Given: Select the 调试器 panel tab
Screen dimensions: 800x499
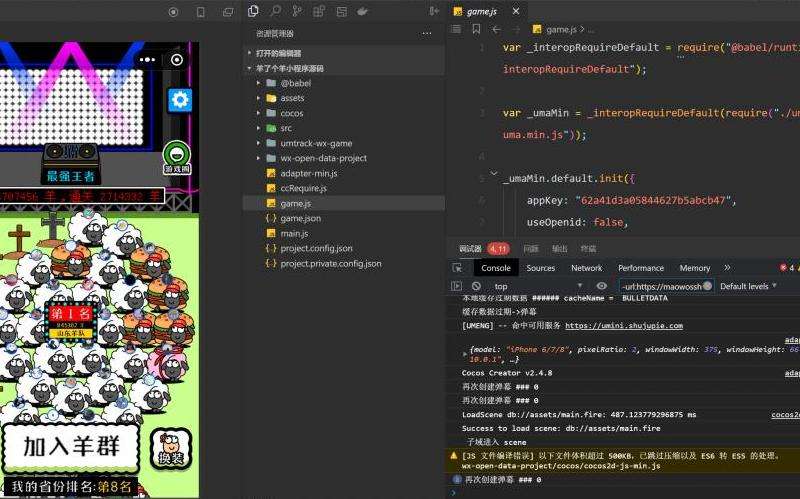Looking at the screenshot, I should pos(470,249).
